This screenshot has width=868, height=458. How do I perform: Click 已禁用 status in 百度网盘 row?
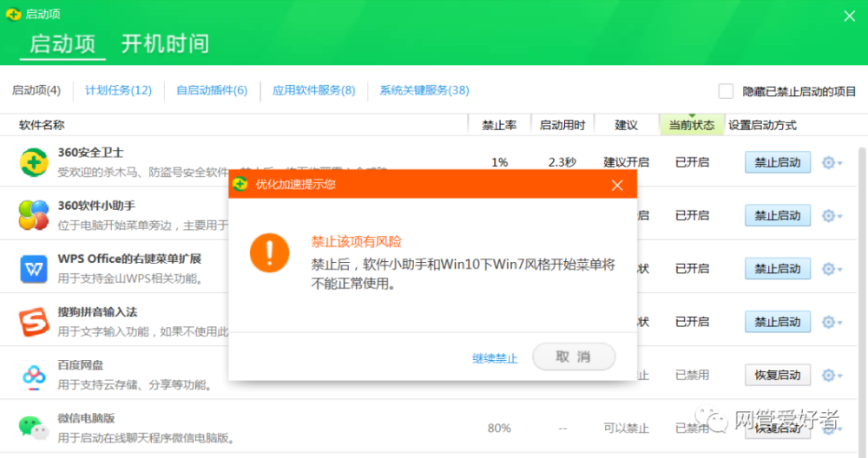click(x=692, y=375)
